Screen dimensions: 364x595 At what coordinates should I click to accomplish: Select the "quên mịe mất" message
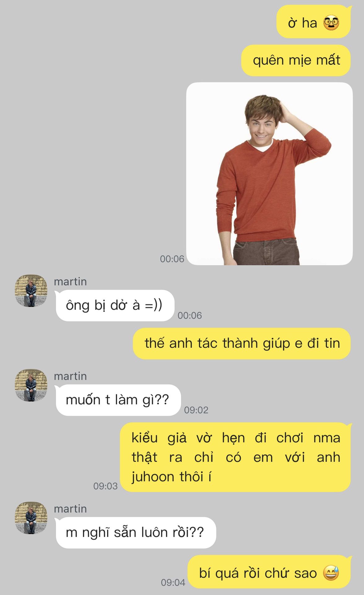tap(296, 60)
